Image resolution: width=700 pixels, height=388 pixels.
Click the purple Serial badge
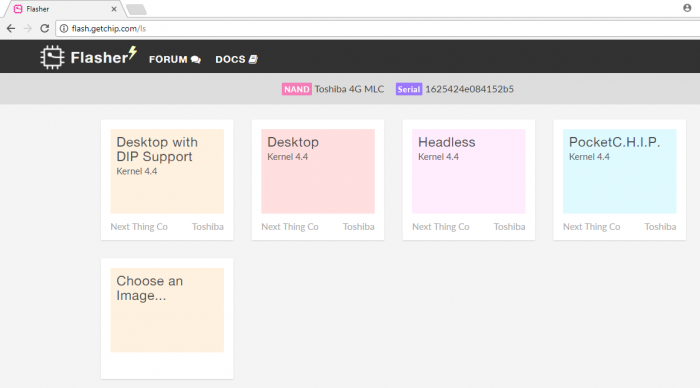(408, 89)
